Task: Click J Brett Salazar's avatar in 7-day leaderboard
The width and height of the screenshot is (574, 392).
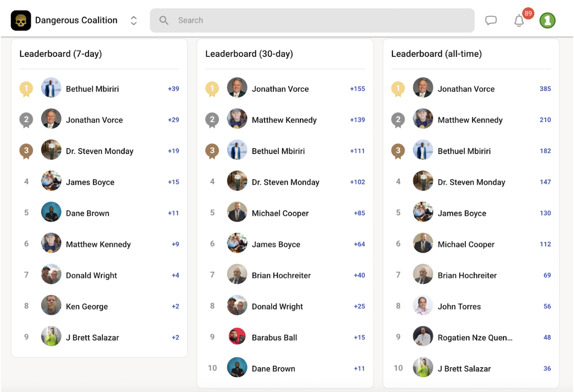Action: 51,337
